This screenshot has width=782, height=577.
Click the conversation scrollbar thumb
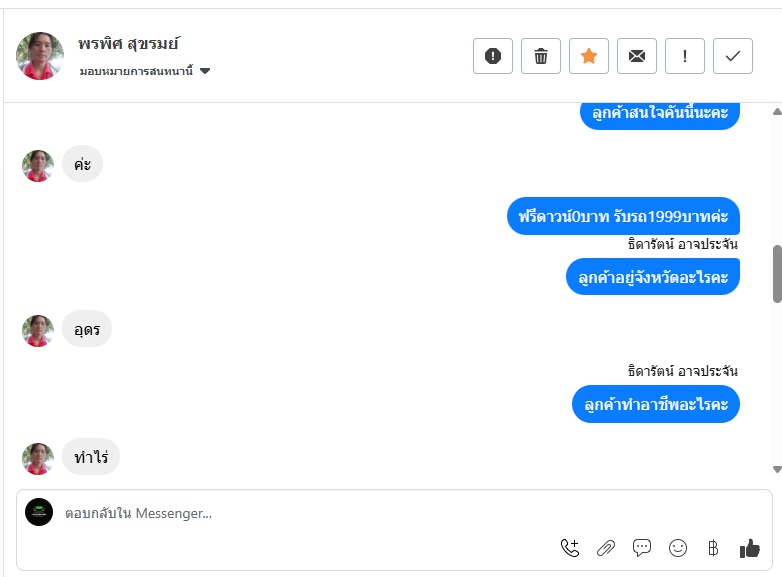coord(777,272)
